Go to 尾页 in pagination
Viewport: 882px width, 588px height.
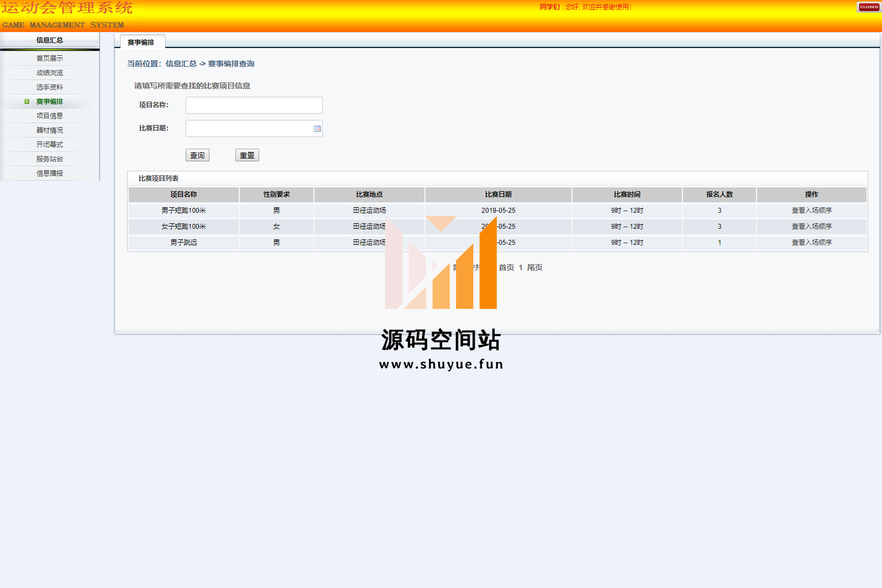tap(535, 267)
